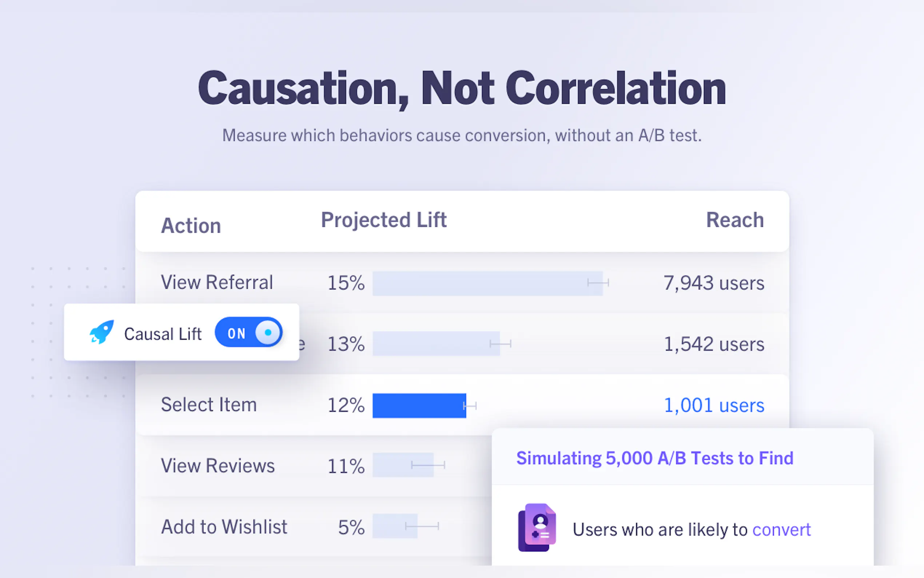The width and height of the screenshot is (924, 578).
Task: Click the 11% View Reviews lift bar
Action: pos(403,465)
